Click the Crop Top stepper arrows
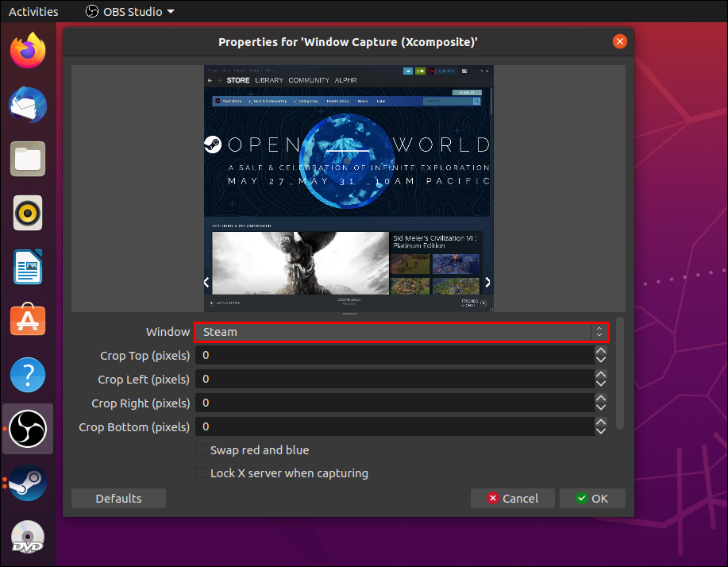This screenshot has width=728, height=567. (601, 356)
